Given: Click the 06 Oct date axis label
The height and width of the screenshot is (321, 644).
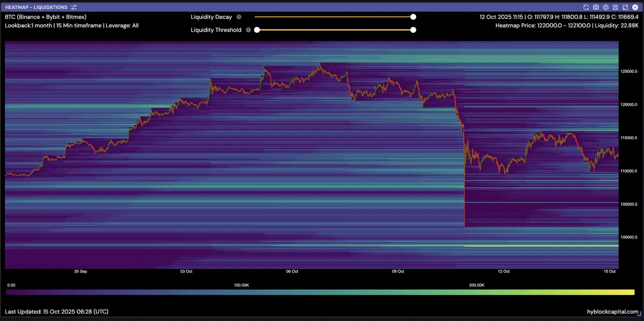Looking at the screenshot, I should point(292,272).
